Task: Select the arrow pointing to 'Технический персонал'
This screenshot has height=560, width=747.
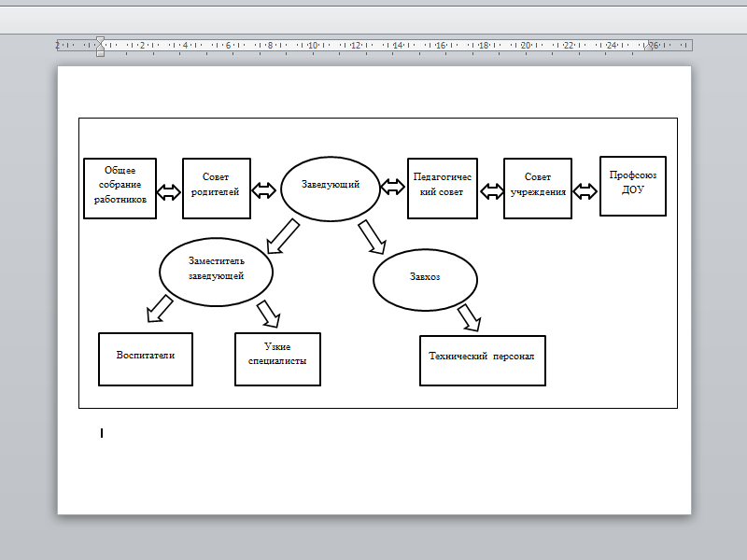Action: point(469,317)
